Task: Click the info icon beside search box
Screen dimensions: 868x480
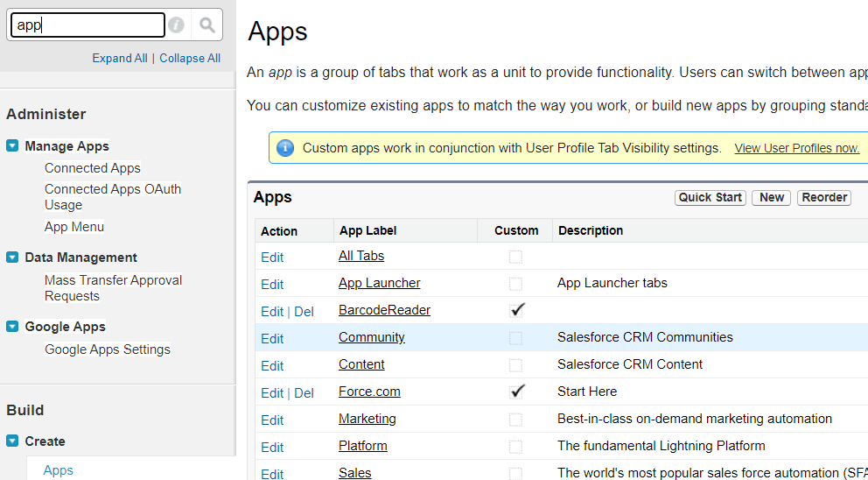Action: click(x=177, y=25)
